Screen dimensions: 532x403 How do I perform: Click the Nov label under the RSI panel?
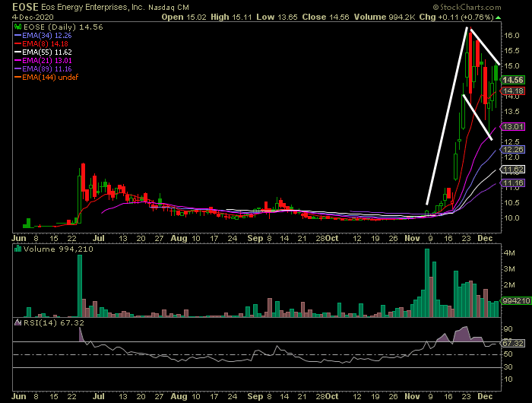(x=412, y=396)
